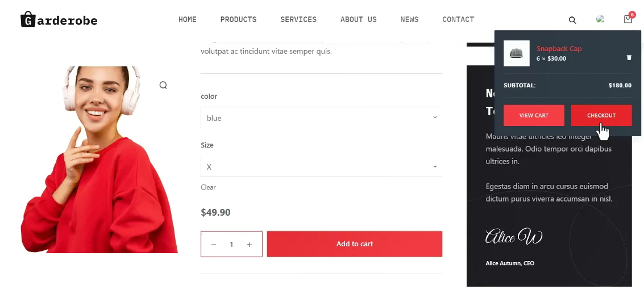Click the Snapback Cap thumbnail image

point(517,53)
